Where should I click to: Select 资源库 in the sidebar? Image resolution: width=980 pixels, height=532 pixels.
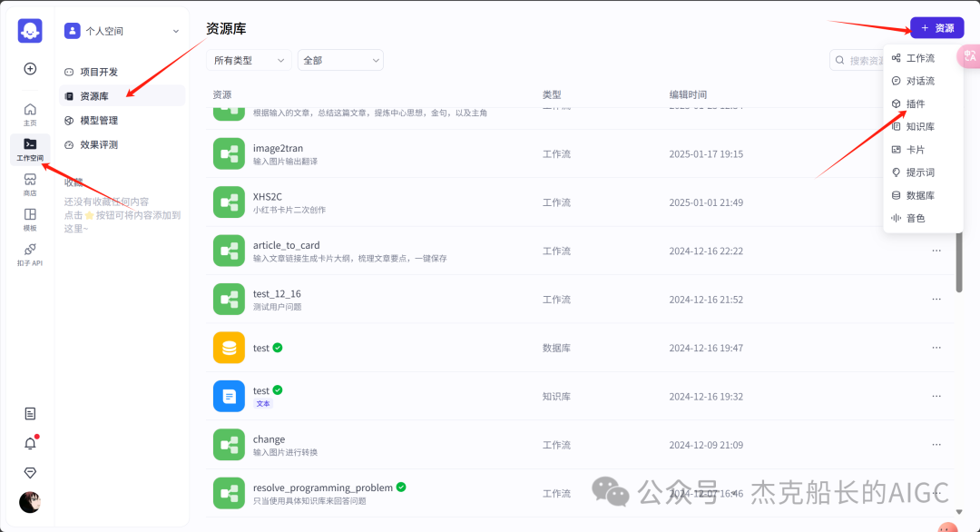122,95
